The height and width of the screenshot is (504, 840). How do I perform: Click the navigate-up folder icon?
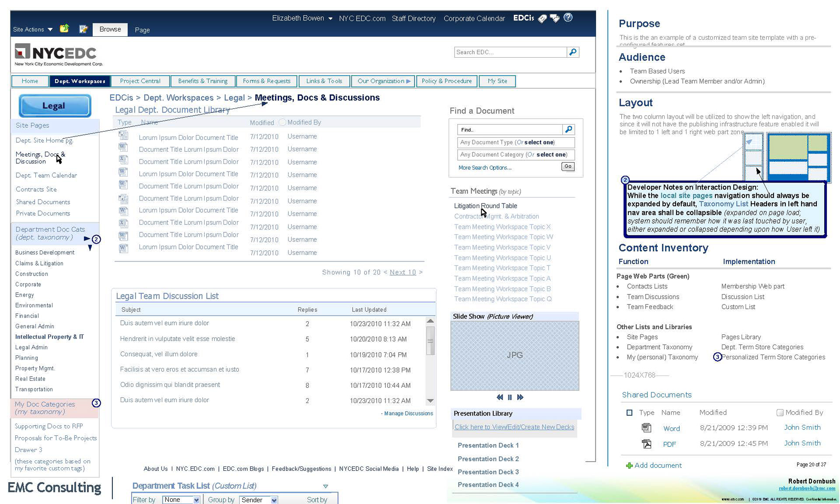tap(64, 29)
